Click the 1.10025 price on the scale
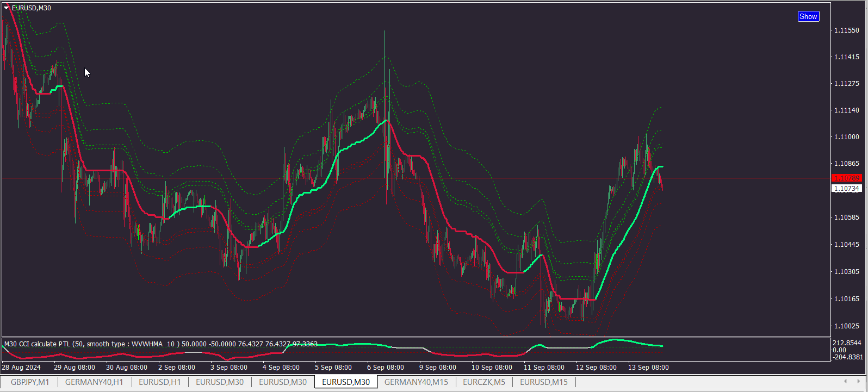This screenshot has height=392, width=868. pos(847,326)
